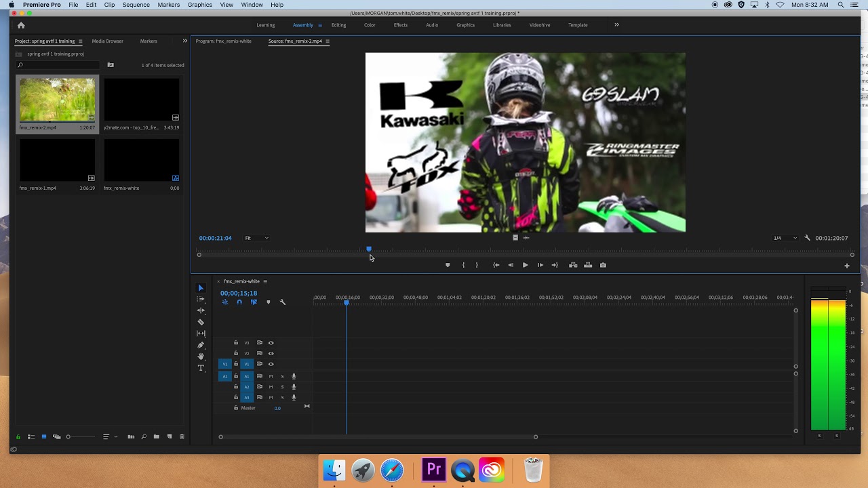Select the Selection tool arrow
This screenshot has height=488, width=868.
click(x=201, y=288)
